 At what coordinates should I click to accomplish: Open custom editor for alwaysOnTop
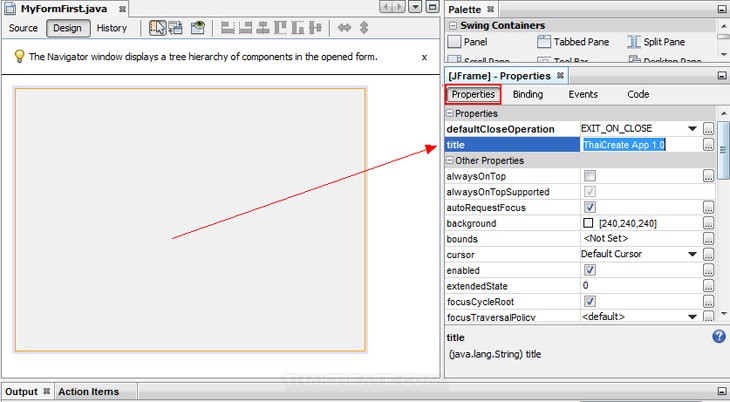pyautogui.click(x=708, y=176)
